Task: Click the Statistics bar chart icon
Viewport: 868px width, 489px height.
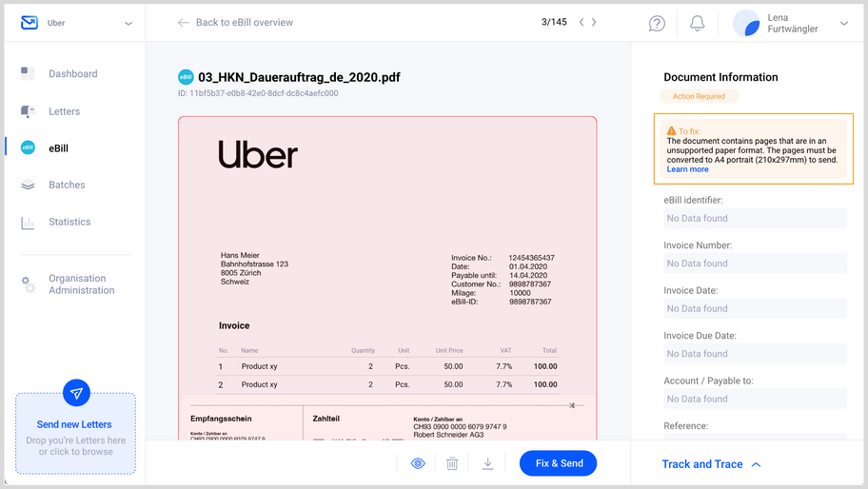Action: (28, 223)
